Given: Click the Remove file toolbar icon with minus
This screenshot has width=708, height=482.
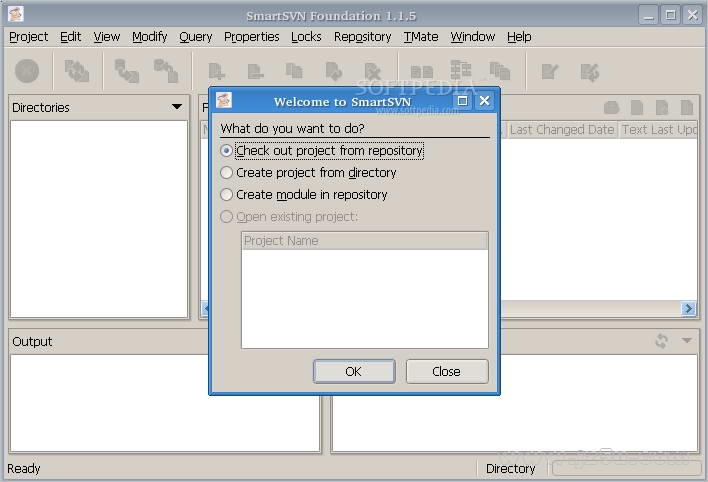Looking at the screenshot, I should (x=256, y=71).
